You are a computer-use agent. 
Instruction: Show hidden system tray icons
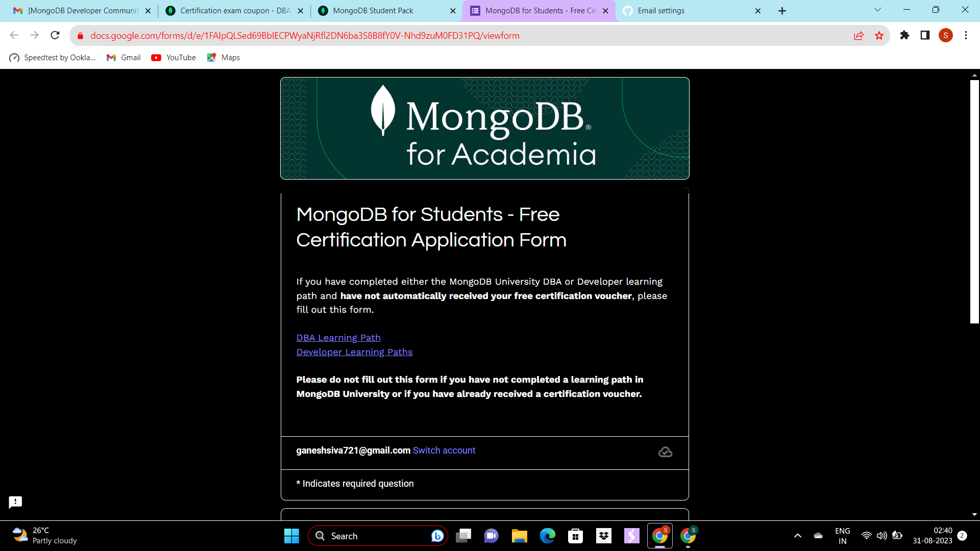[x=798, y=536]
